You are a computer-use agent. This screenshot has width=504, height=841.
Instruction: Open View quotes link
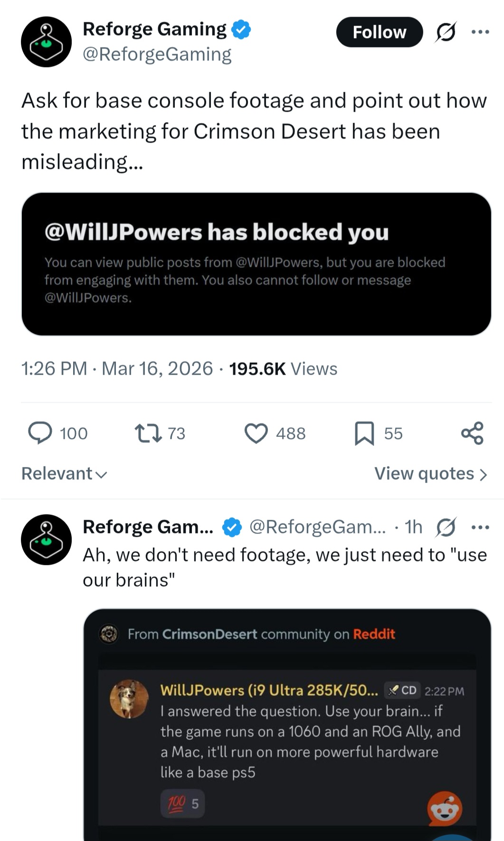(x=430, y=474)
